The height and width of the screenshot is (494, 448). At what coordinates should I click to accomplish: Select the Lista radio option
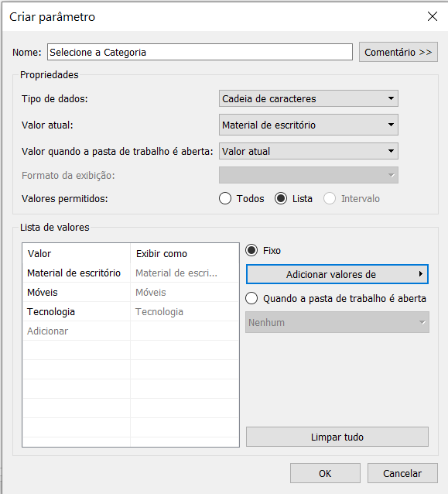tap(281, 199)
